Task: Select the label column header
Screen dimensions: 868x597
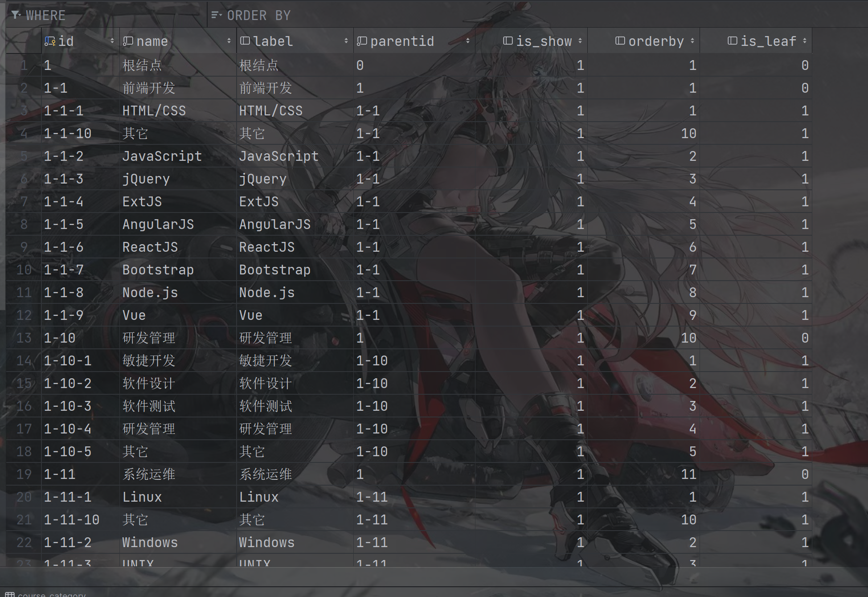Action: point(295,41)
